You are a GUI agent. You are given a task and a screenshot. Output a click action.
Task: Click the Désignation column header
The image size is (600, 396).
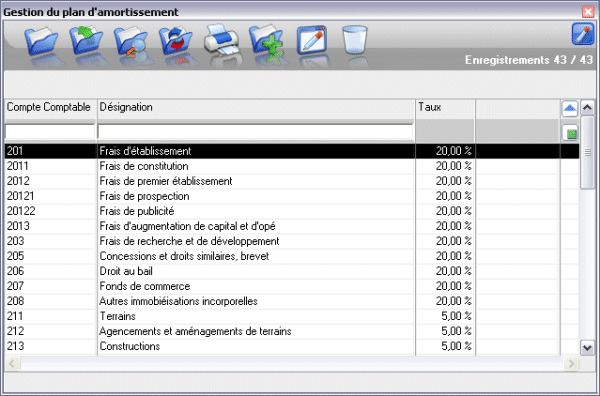click(256, 109)
